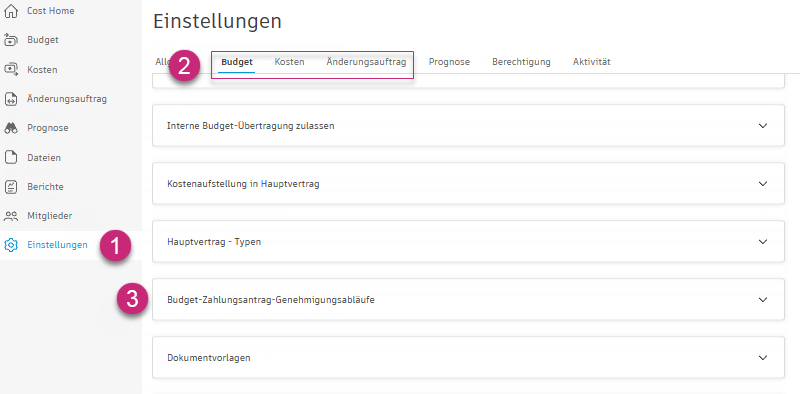Image resolution: width=800 pixels, height=394 pixels.
Task: Expand Hauptvertrag - Typen chevron
Action: [x=763, y=242]
